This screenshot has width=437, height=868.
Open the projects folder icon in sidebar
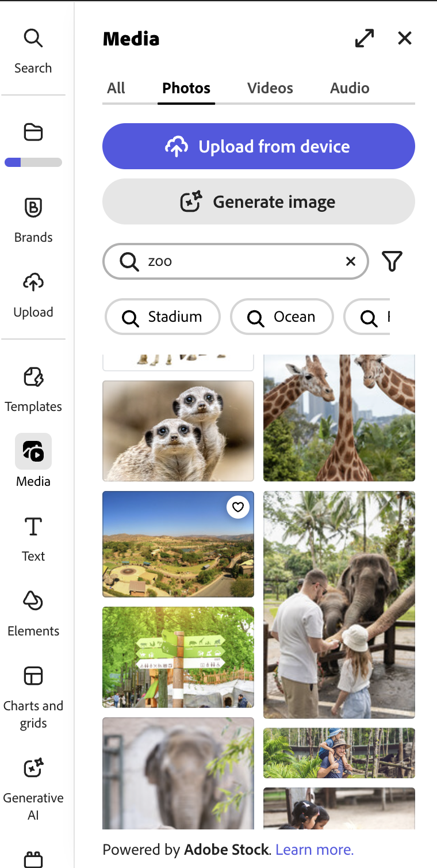(x=33, y=132)
